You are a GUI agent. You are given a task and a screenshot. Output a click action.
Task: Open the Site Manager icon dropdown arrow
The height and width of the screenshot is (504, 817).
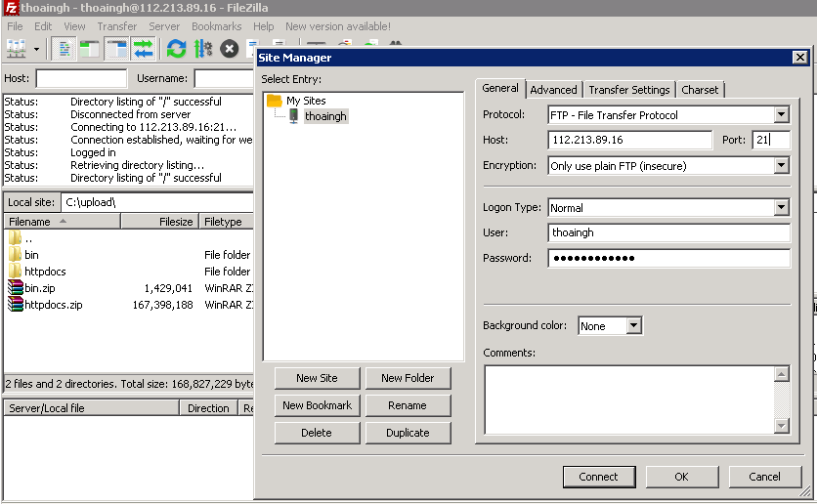pyautogui.click(x=36, y=50)
